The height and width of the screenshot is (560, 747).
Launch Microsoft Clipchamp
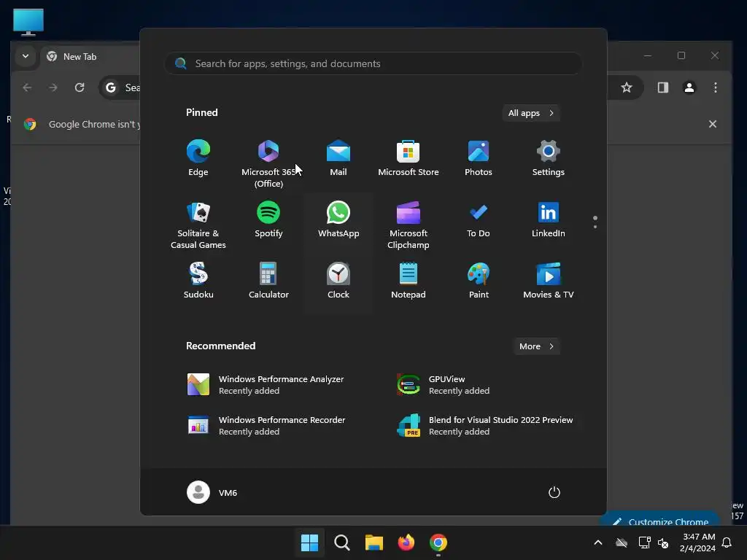click(x=409, y=225)
